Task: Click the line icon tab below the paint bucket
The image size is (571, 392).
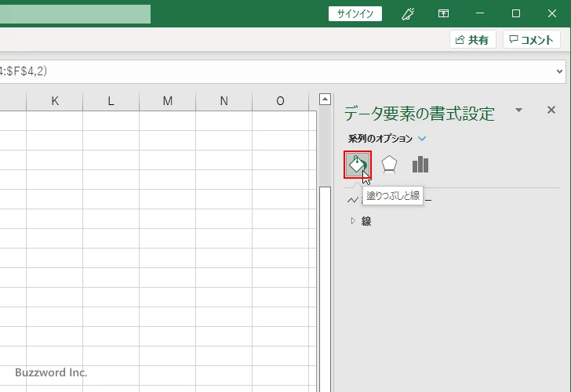Action: pyautogui.click(x=353, y=200)
